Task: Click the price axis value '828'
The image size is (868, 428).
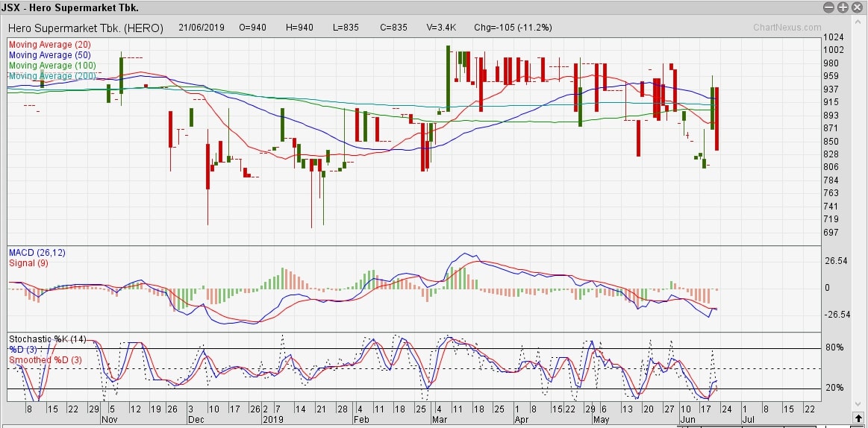Action: (832, 154)
